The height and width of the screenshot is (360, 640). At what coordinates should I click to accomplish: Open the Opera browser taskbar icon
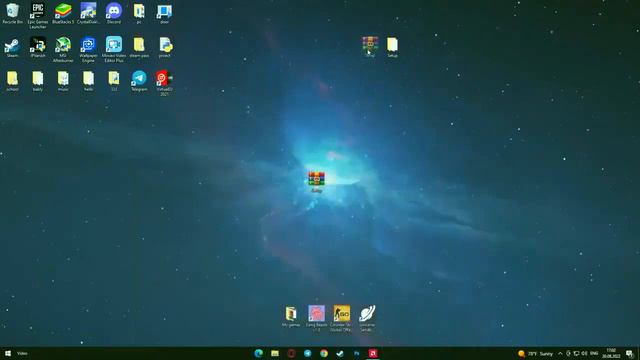click(x=291, y=353)
